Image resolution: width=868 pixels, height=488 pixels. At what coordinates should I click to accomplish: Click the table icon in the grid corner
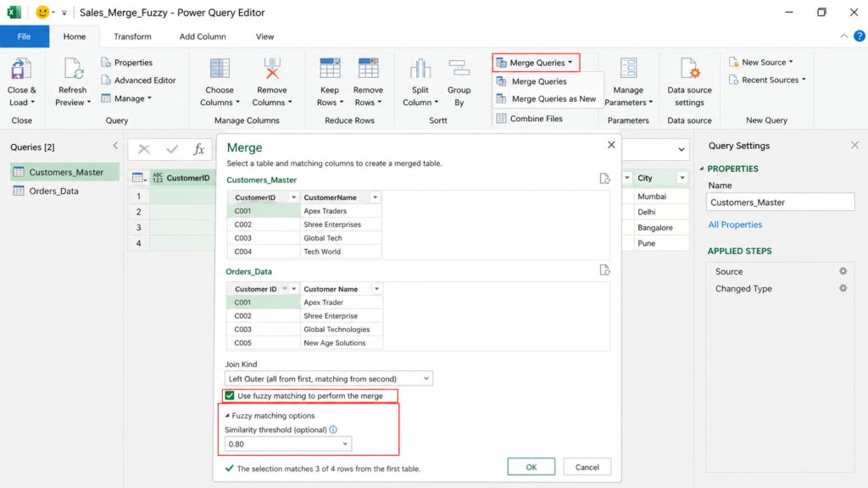(x=138, y=178)
